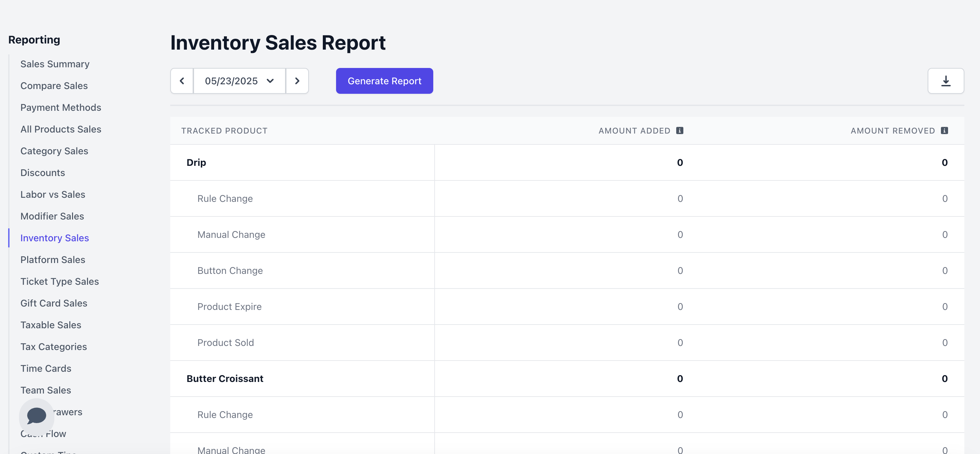
Task: Open the 05/23/2025 date dropdown
Action: [239, 81]
